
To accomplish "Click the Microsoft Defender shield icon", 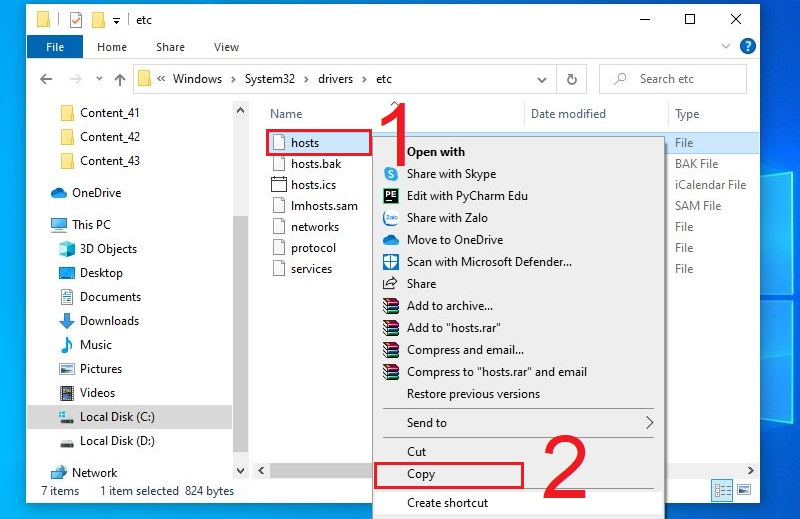I will [x=391, y=262].
